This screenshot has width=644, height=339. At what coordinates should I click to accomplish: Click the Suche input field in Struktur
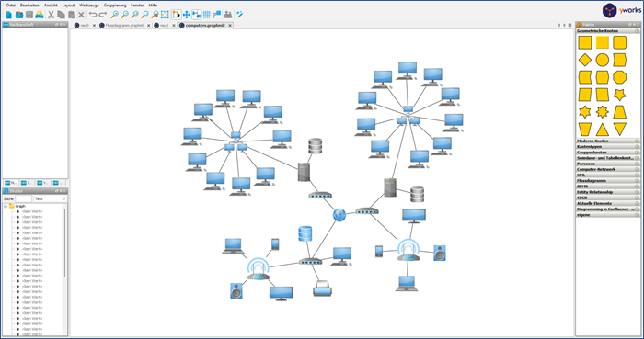[x=23, y=198]
